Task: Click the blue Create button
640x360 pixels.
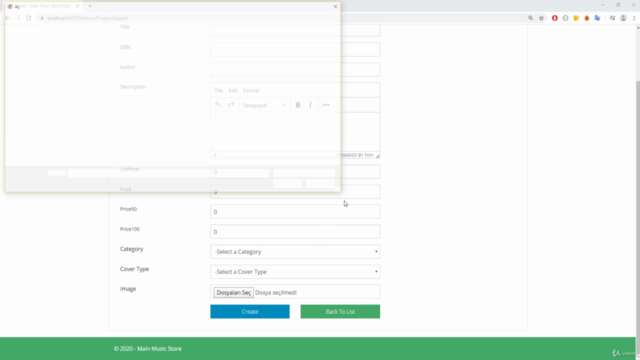Action: [250, 311]
